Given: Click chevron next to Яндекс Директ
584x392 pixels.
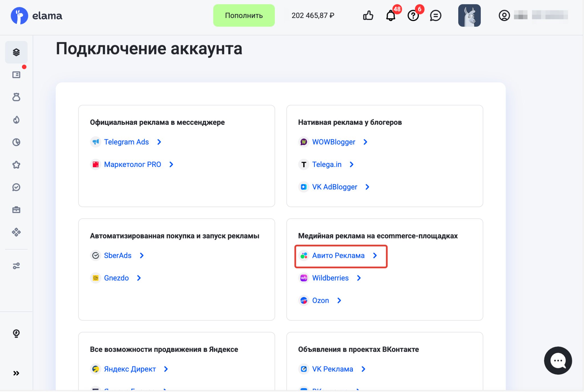Looking at the screenshot, I should pyautogui.click(x=166, y=369).
